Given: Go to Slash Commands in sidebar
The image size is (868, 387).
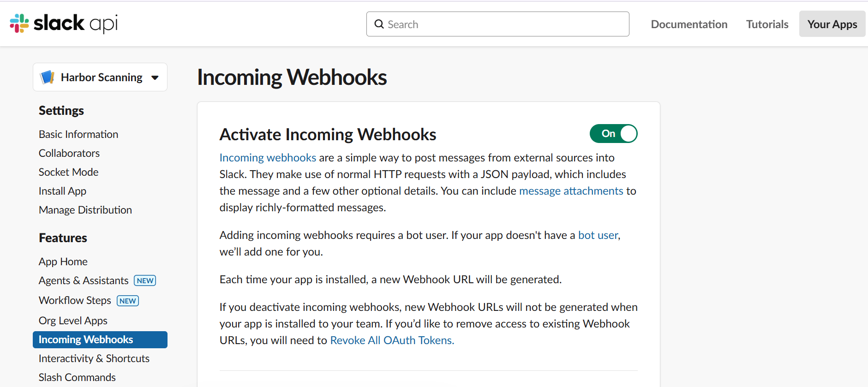Looking at the screenshot, I should click(x=77, y=377).
